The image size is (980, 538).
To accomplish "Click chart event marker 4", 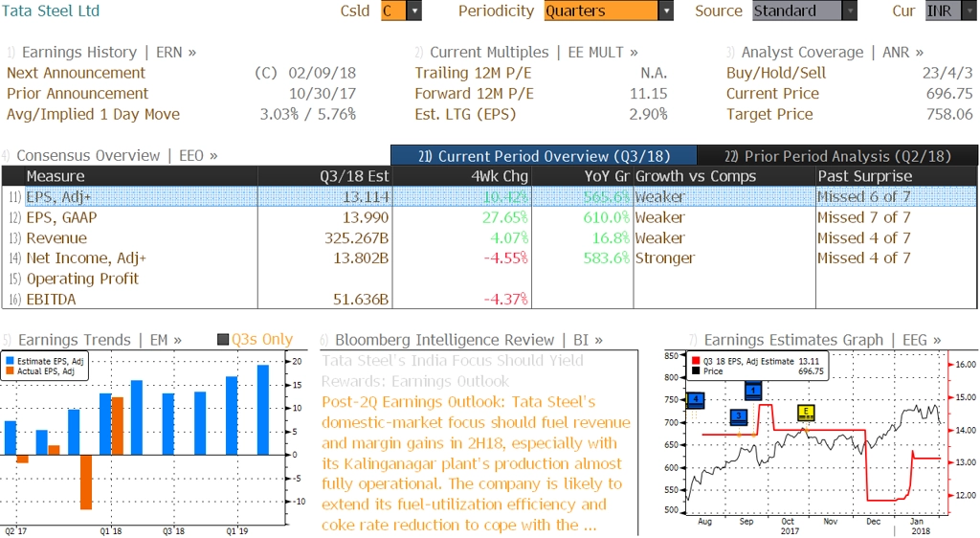I will [696, 399].
